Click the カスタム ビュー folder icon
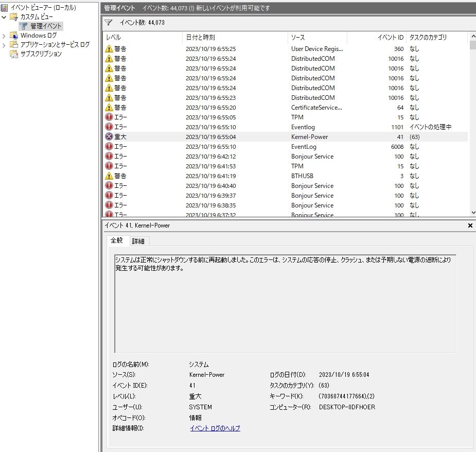This screenshot has width=476, height=452. coord(14,16)
